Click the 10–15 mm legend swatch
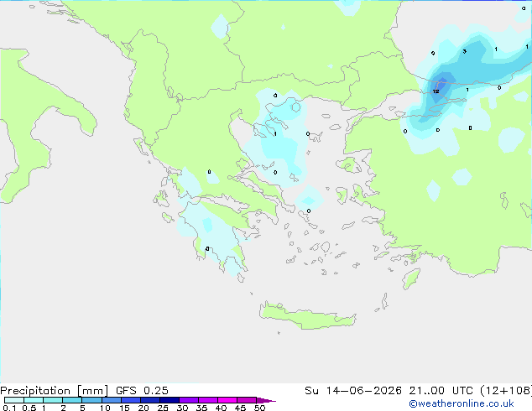 tap(111, 400)
